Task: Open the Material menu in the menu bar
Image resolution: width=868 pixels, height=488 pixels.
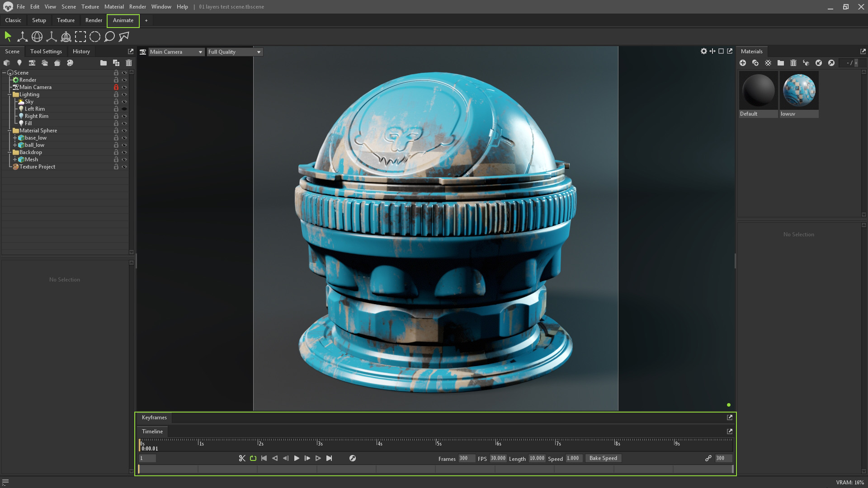Action: tap(114, 6)
